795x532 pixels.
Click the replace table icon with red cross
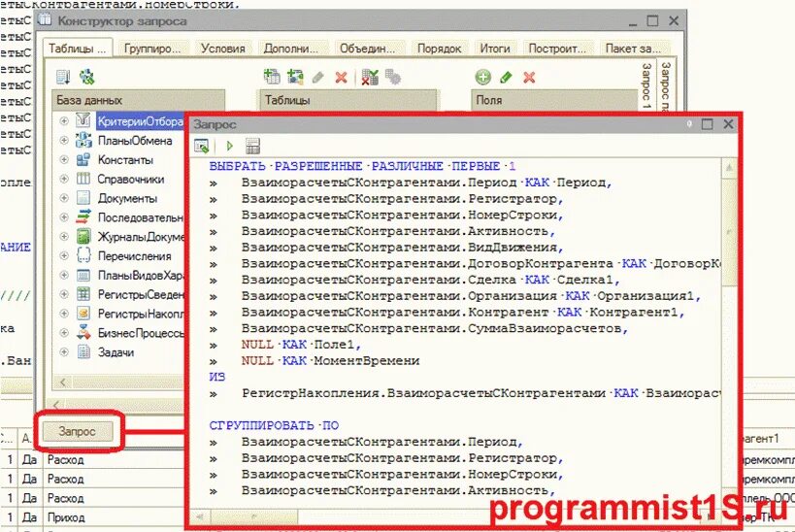tap(370, 77)
